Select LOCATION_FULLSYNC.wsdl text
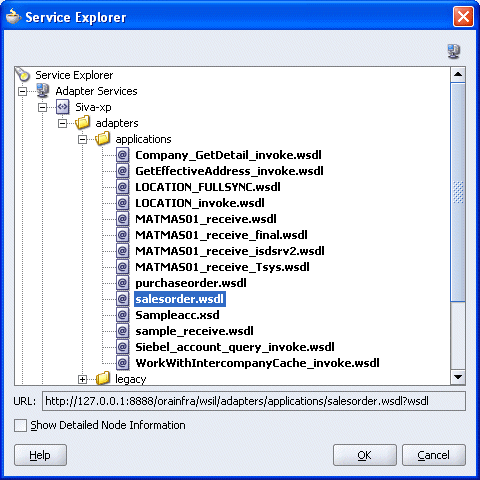480x480 pixels. [x=208, y=187]
